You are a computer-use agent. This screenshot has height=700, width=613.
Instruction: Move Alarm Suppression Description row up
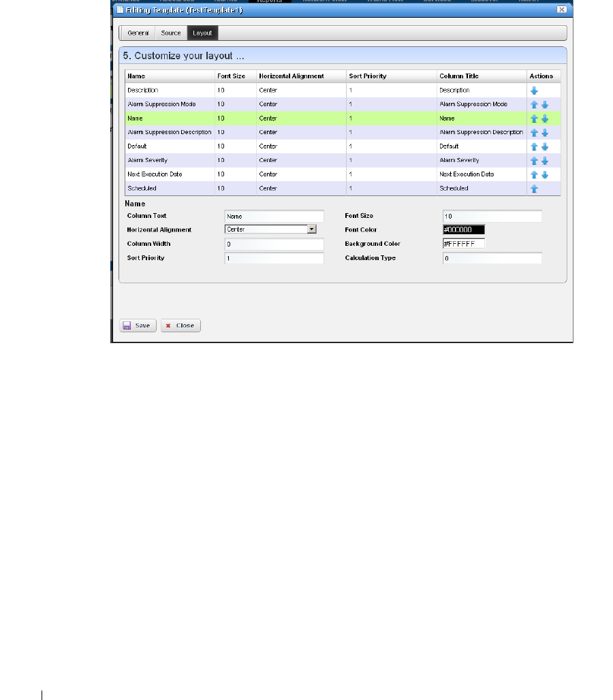534,133
